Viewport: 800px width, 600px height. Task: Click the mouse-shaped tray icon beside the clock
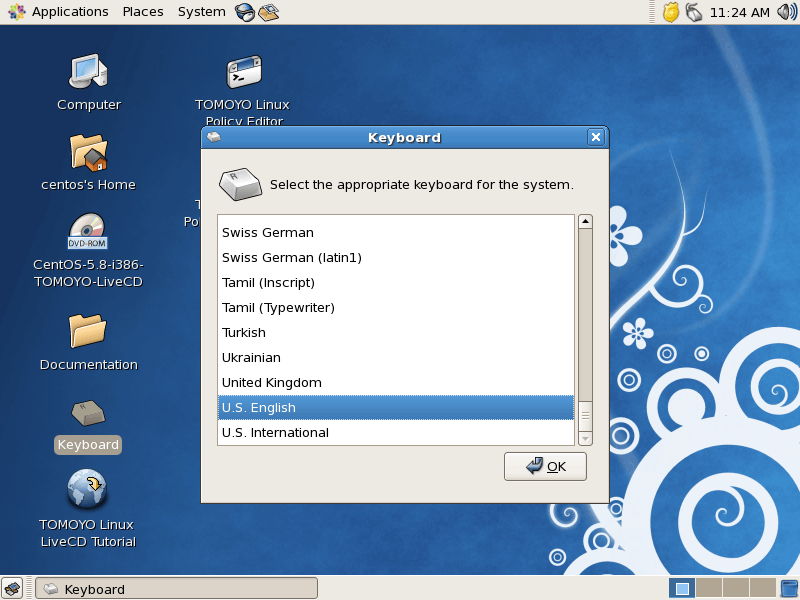click(693, 12)
